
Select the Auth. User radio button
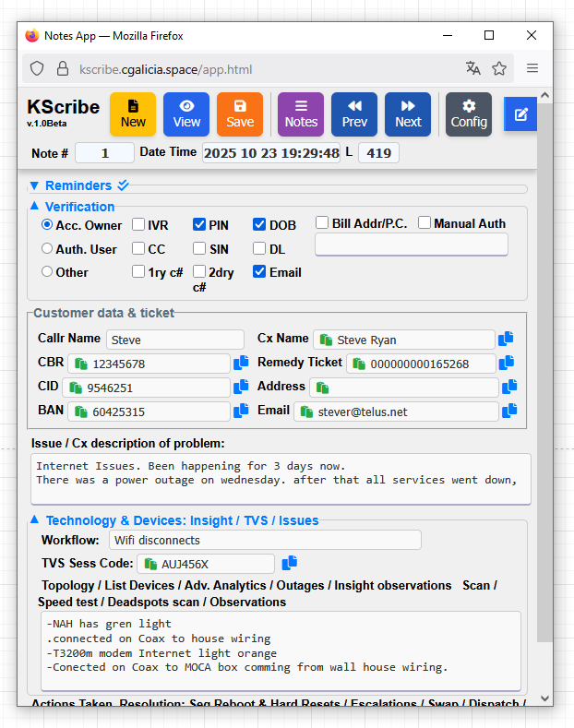47,248
